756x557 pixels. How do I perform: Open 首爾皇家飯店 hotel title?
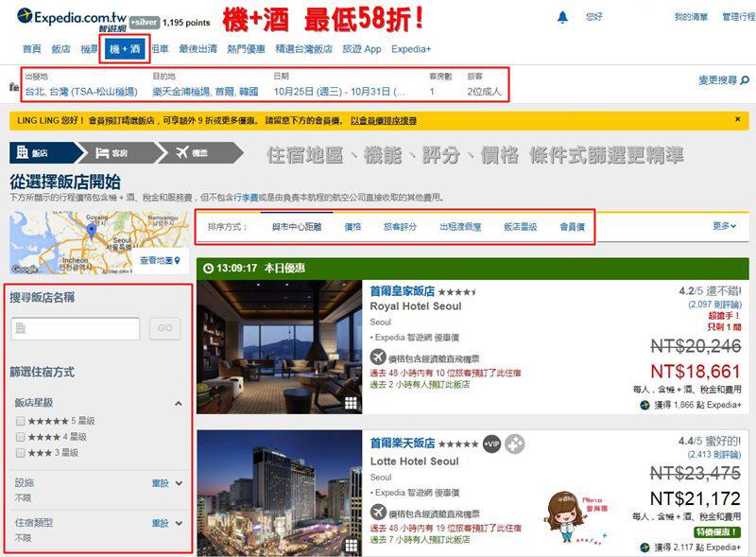[403, 291]
